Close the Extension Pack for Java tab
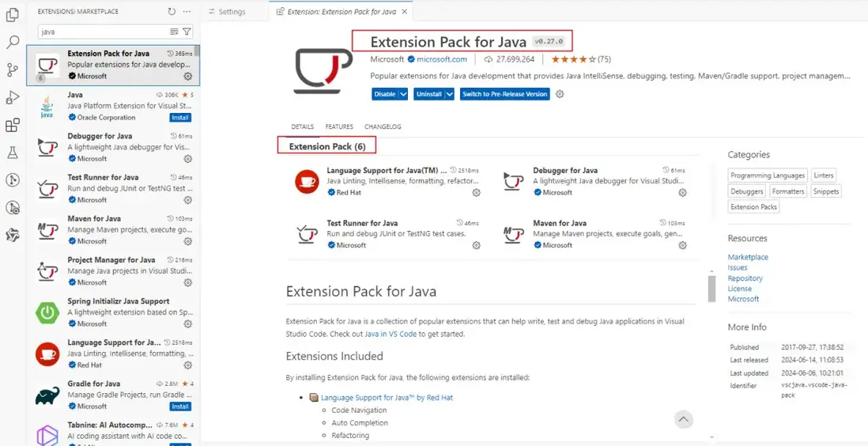The height and width of the screenshot is (446, 868). point(404,11)
